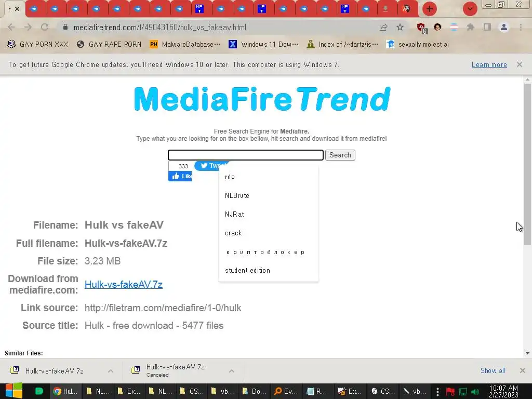Click the 3.23 MB file size value
The image size is (532, 399).
(102, 261)
